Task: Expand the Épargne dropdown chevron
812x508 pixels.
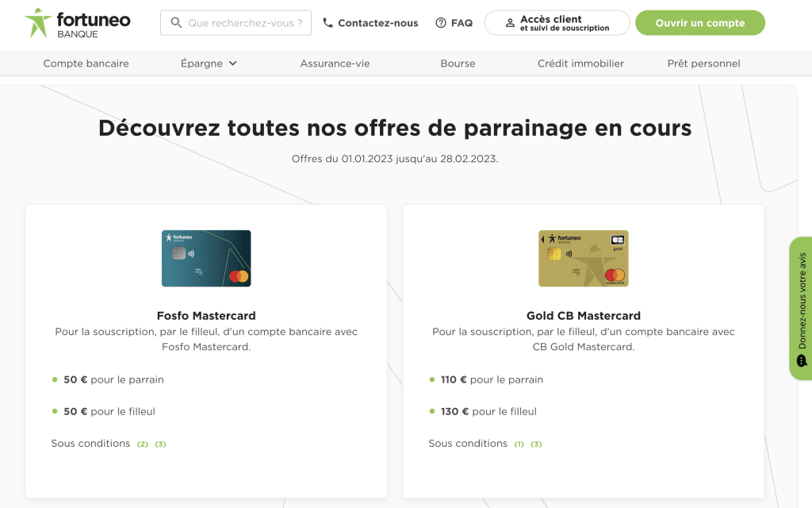Action: pos(233,63)
